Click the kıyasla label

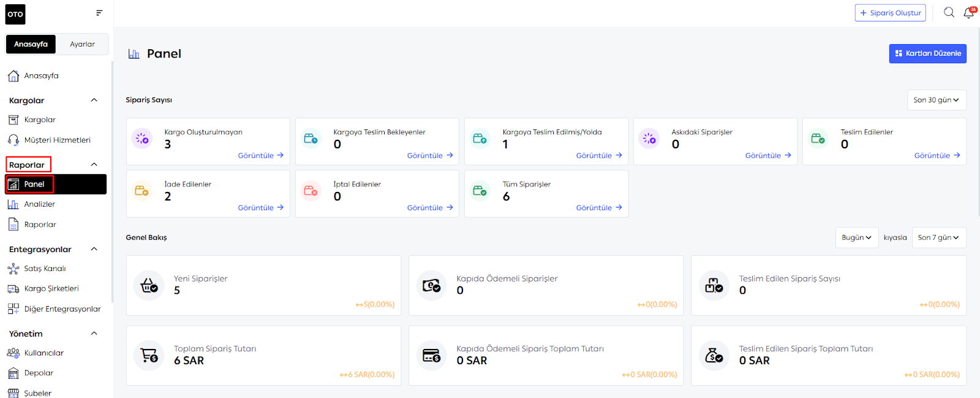(895, 238)
